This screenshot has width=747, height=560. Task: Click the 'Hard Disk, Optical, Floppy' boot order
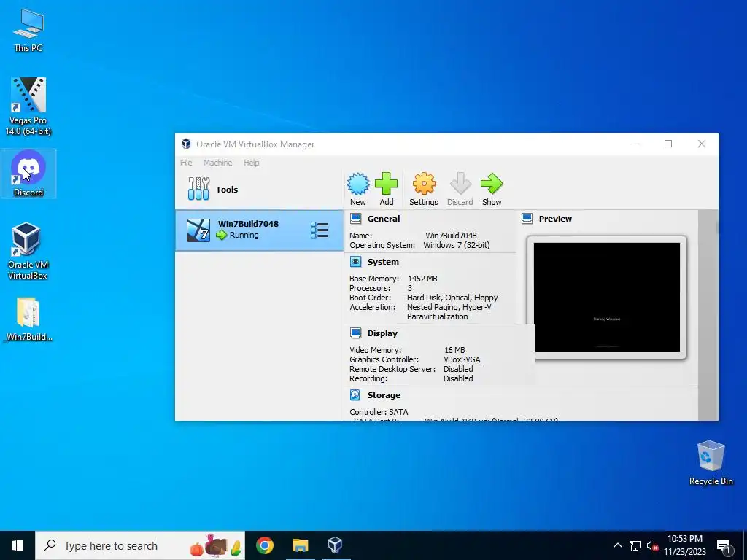coord(452,297)
